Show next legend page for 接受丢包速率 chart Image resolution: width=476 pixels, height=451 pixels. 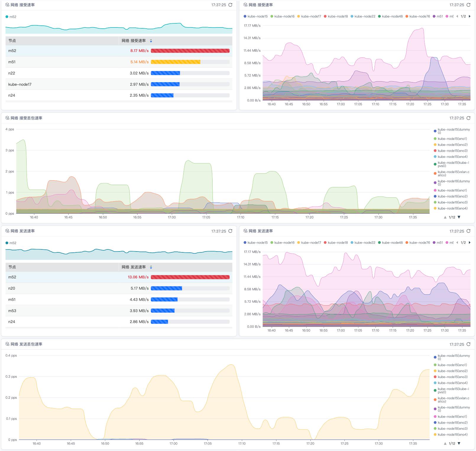tap(459, 217)
